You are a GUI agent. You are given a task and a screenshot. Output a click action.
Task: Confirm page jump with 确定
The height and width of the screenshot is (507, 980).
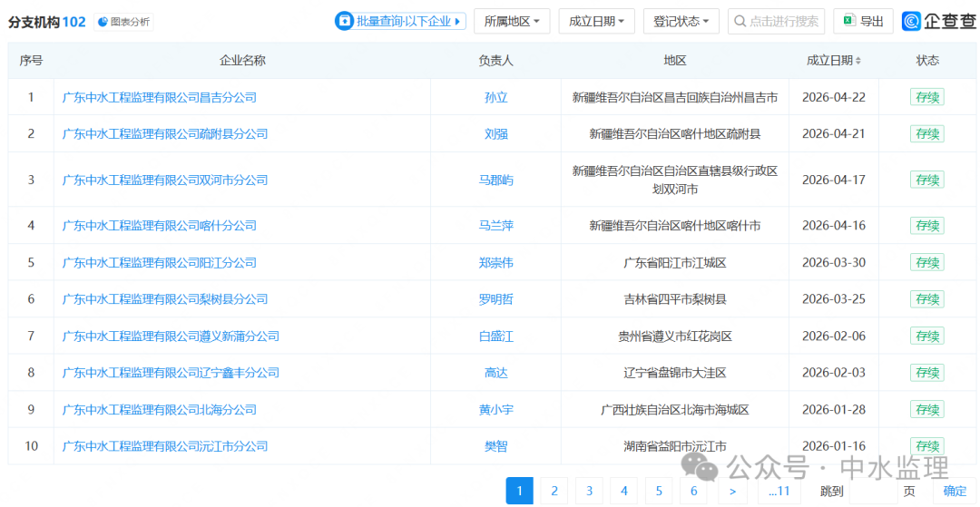[x=955, y=491]
